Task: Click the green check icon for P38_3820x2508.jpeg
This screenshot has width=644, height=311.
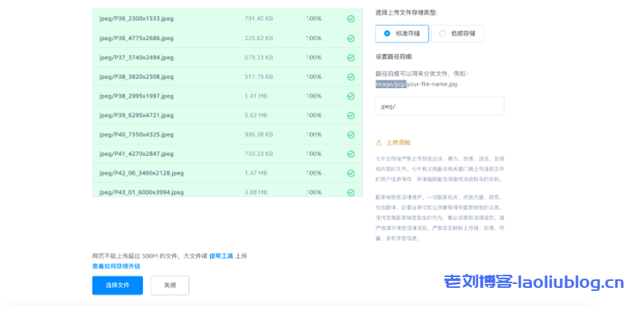Action: pos(351,76)
